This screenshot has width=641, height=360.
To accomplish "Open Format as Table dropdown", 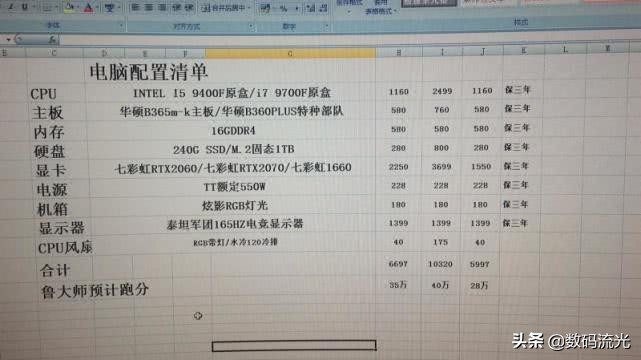I will click(x=381, y=7).
